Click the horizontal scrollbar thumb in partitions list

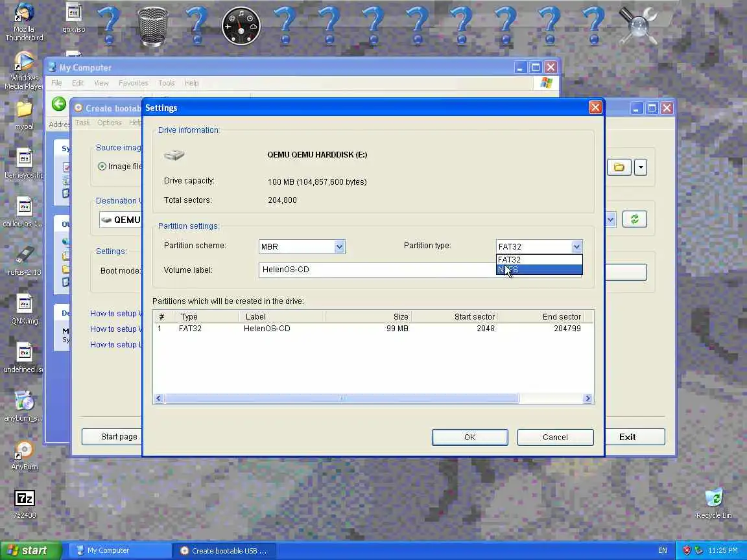pyautogui.click(x=342, y=398)
